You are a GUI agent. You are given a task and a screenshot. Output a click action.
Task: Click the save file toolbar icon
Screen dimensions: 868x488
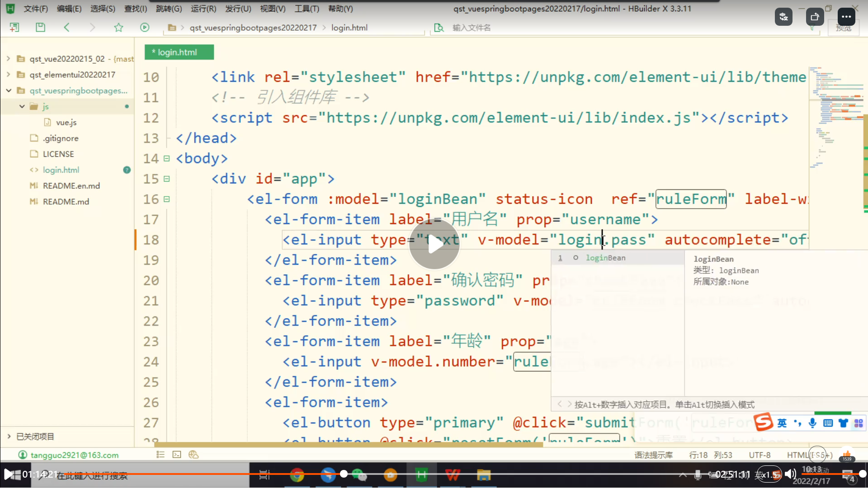(x=40, y=28)
